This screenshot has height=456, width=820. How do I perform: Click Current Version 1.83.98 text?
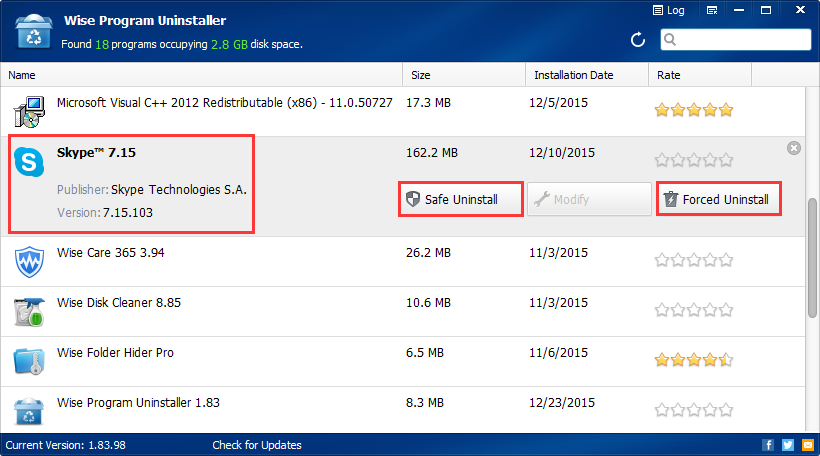tap(65, 445)
